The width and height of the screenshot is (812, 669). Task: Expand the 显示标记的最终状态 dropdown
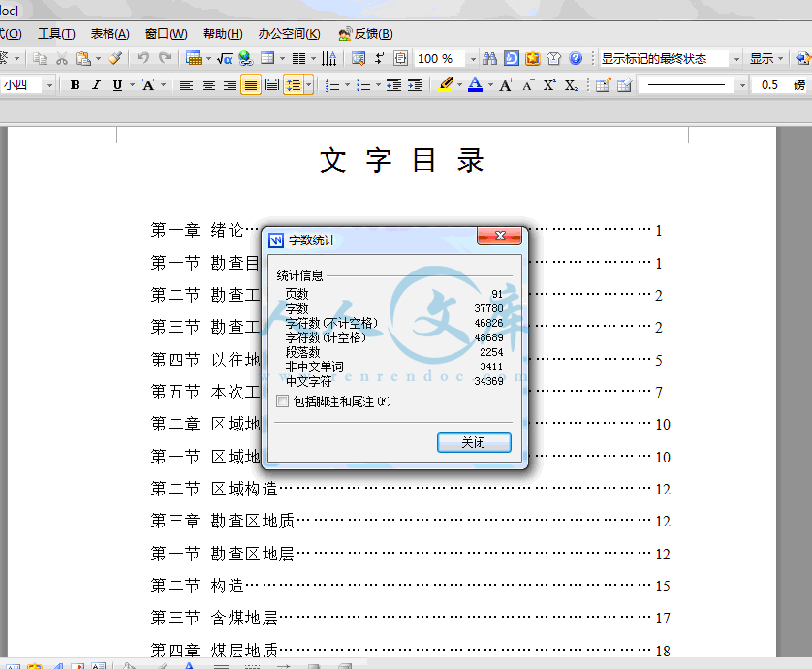click(737, 59)
